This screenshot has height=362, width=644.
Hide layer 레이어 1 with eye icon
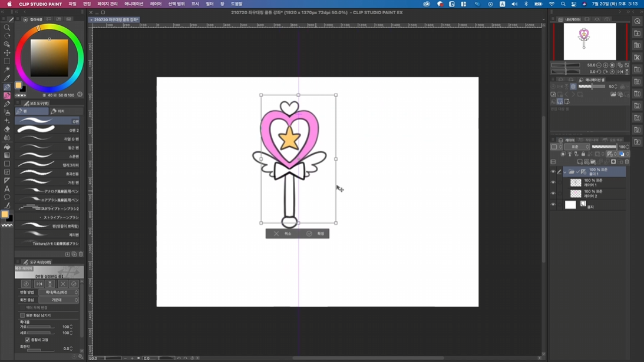(553, 182)
